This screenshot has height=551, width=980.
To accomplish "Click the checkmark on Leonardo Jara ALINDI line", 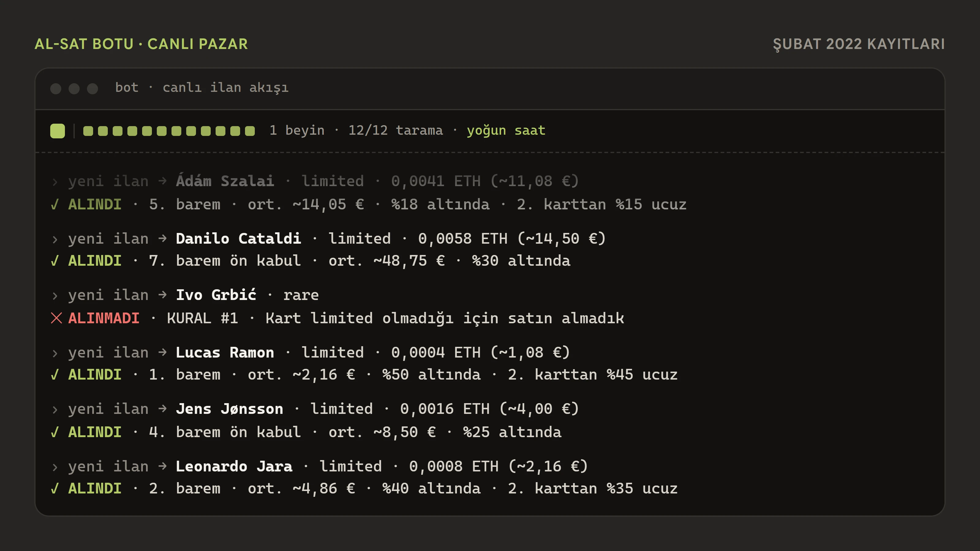I will point(55,488).
